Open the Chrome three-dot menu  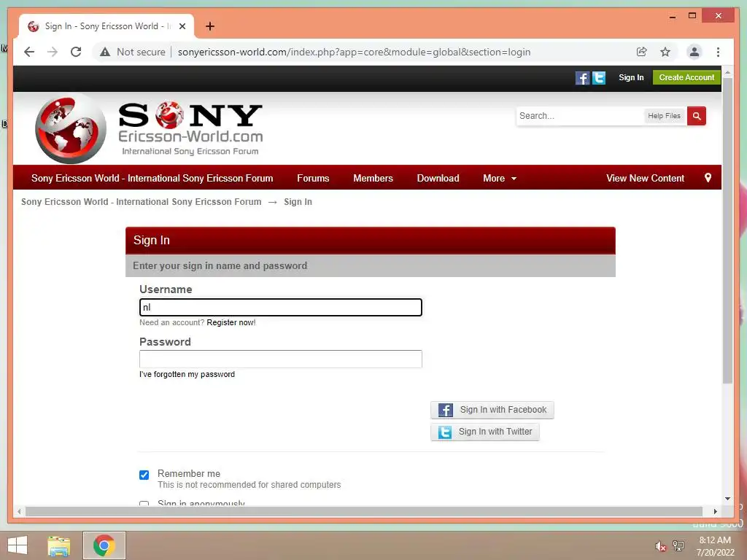tap(718, 52)
